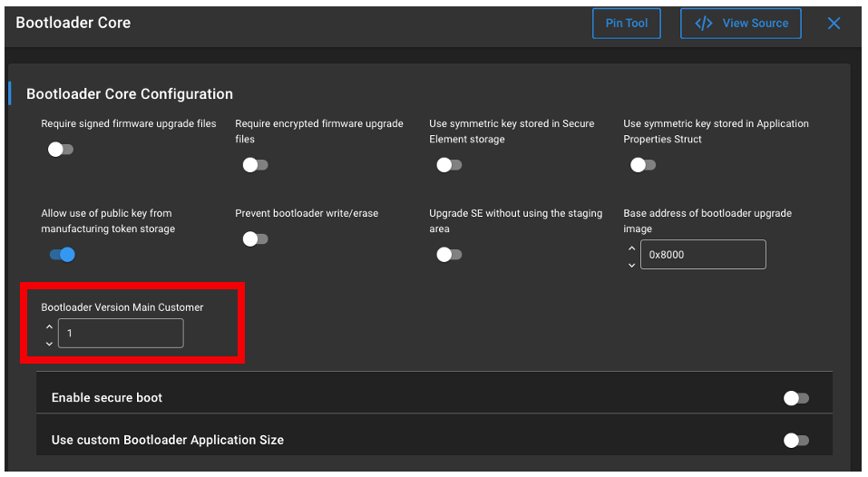Enable Require signed firmware upgrade files
Image resolution: width=868 pixels, height=477 pixels.
[x=61, y=150]
